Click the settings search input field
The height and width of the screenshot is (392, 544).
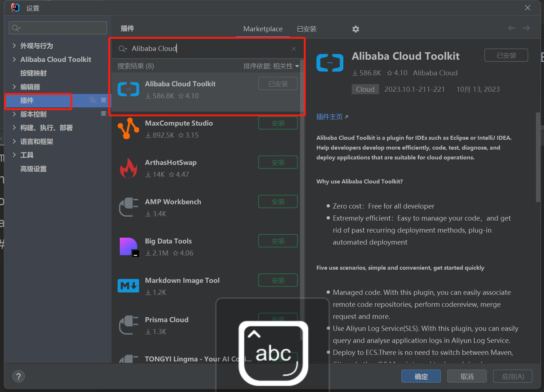[x=58, y=28]
